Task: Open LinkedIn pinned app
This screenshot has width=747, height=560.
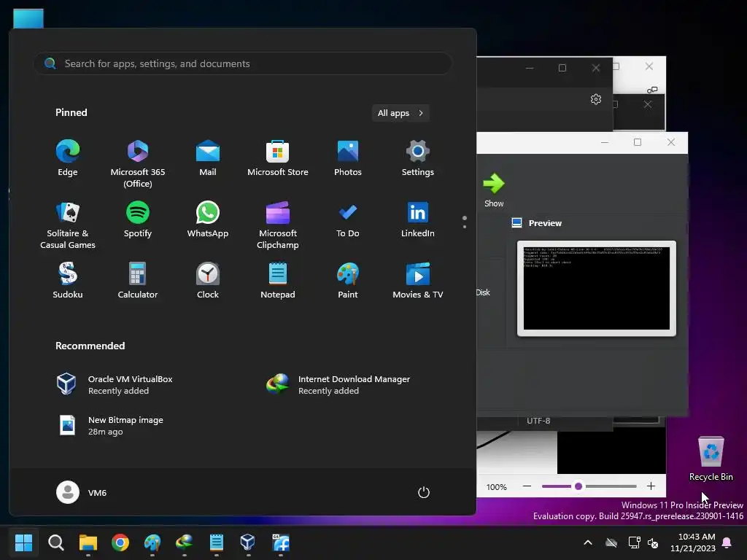Action: coord(418,219)
